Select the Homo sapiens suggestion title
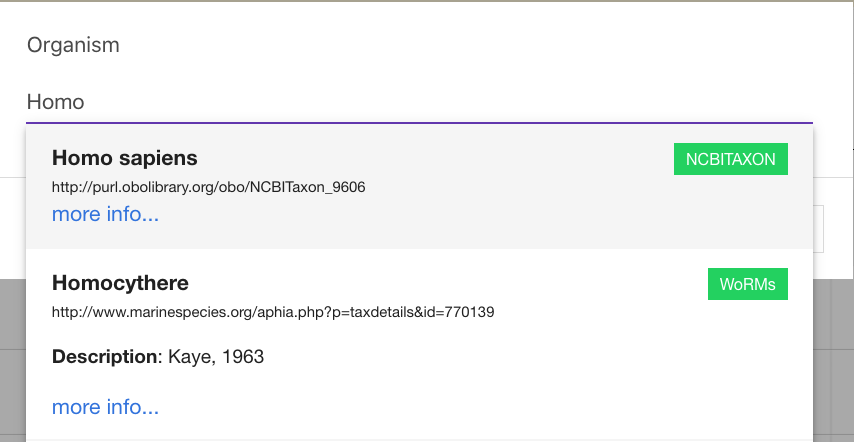 125,158
